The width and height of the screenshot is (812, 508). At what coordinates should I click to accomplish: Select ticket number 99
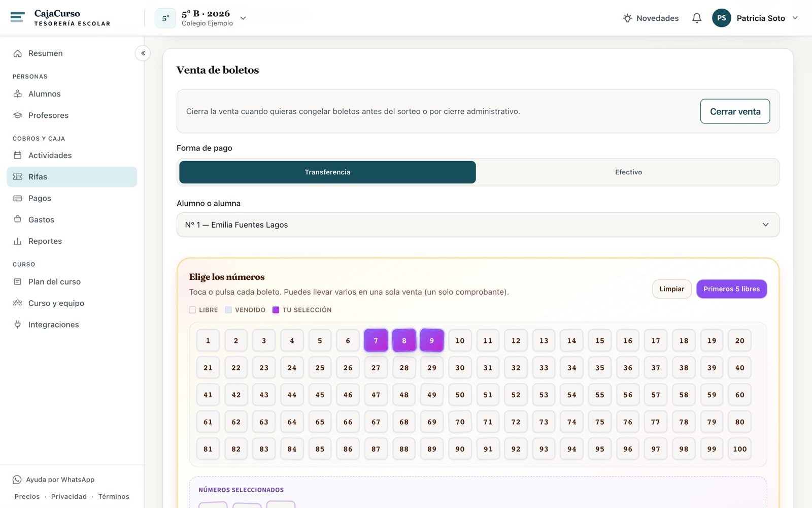[712, 449]
